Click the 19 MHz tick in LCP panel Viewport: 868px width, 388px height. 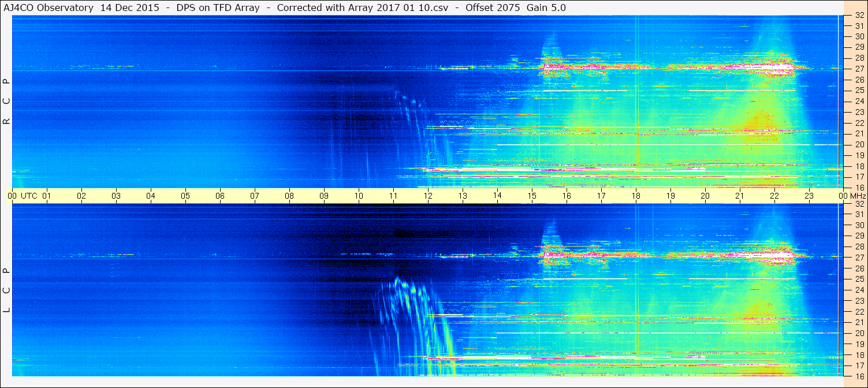click(859, 344)
